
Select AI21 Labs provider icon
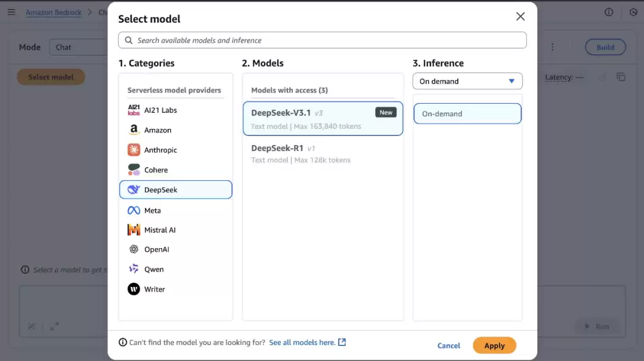click(x=134, y=110)
